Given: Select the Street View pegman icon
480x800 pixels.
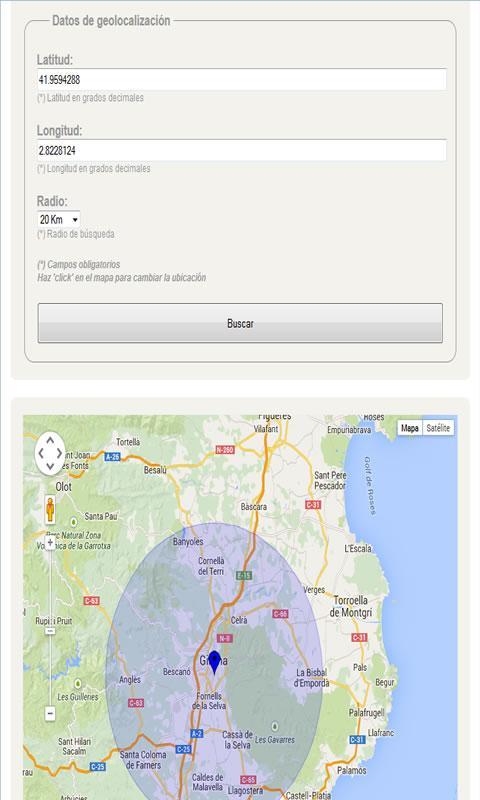Looking at the screenshot, I should click(50, 509).
